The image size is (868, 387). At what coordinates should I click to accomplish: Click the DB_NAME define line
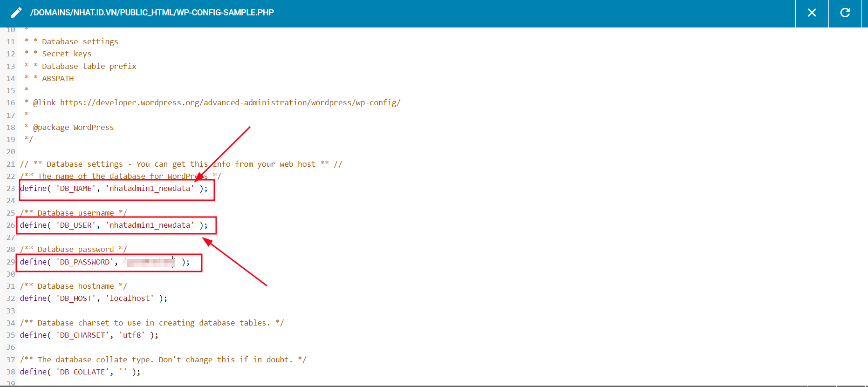pyautogui.click(x=114, y=189)
